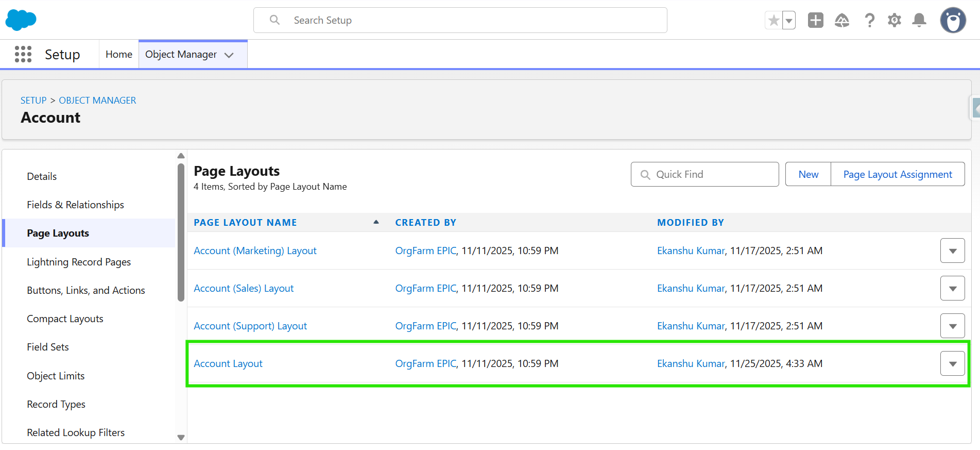Switch to the Home tab

(x=119, y=54)
